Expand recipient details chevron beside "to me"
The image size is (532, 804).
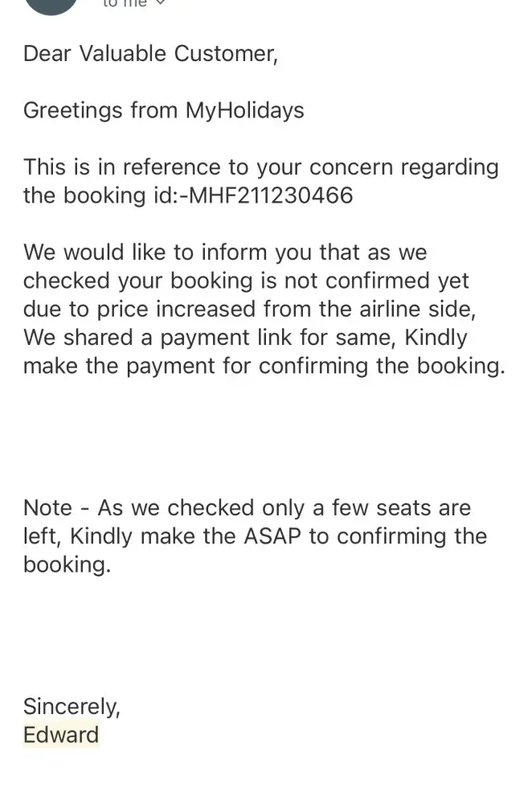point(159,4)
